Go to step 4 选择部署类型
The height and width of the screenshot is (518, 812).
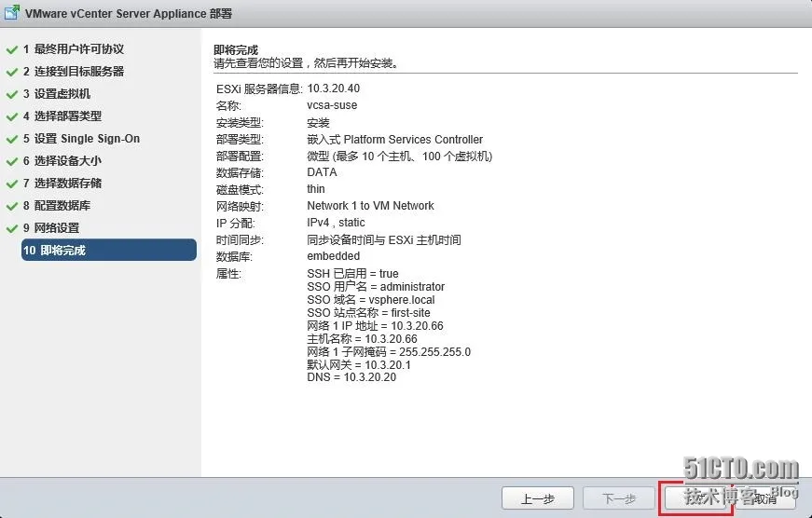(x=62, y=116)
